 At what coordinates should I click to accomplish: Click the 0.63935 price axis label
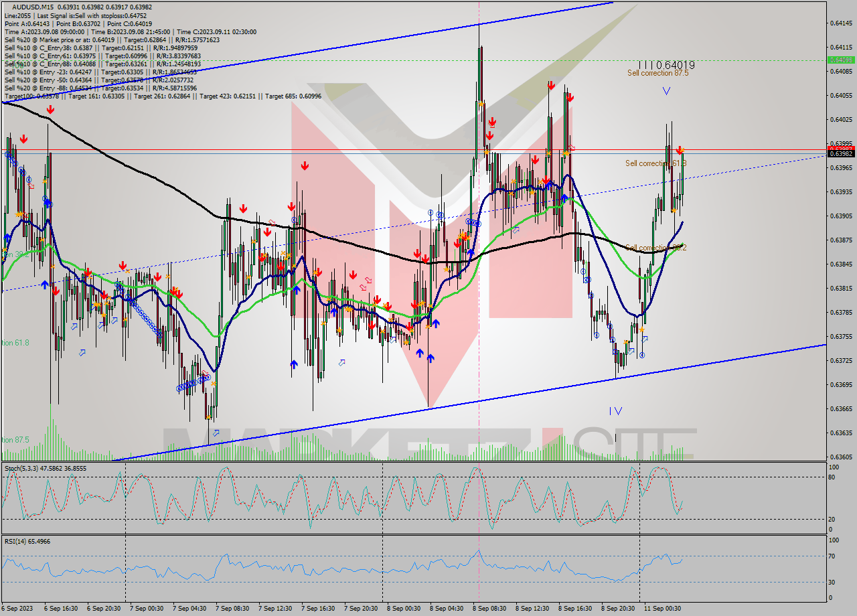(841, 191)
